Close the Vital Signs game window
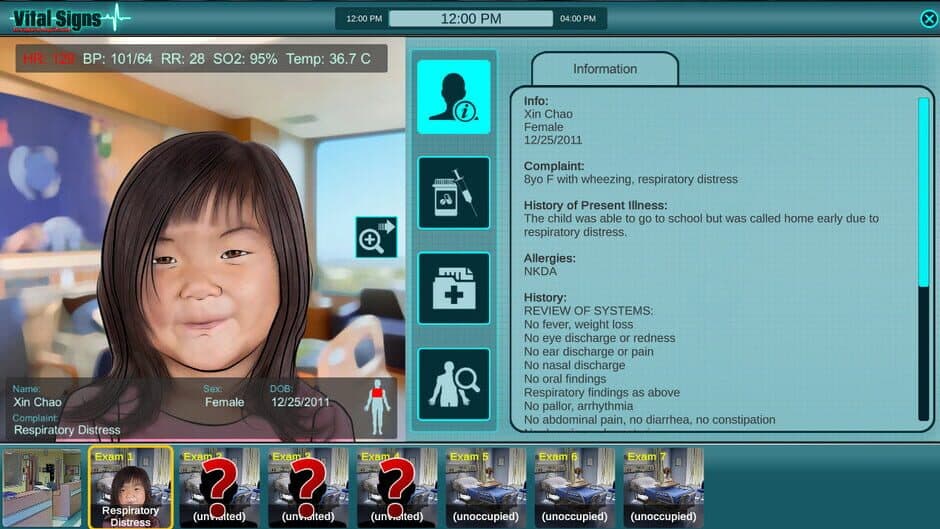 point(929,19)
